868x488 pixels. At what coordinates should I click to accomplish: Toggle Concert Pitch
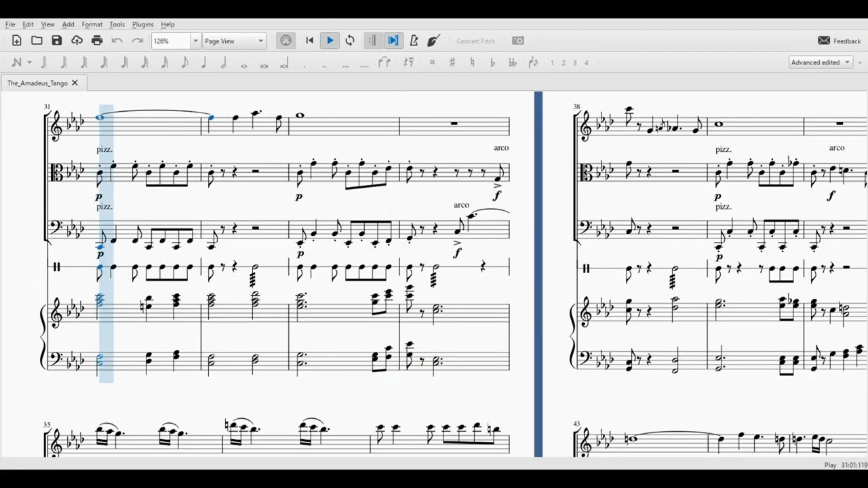coord(475,41)
